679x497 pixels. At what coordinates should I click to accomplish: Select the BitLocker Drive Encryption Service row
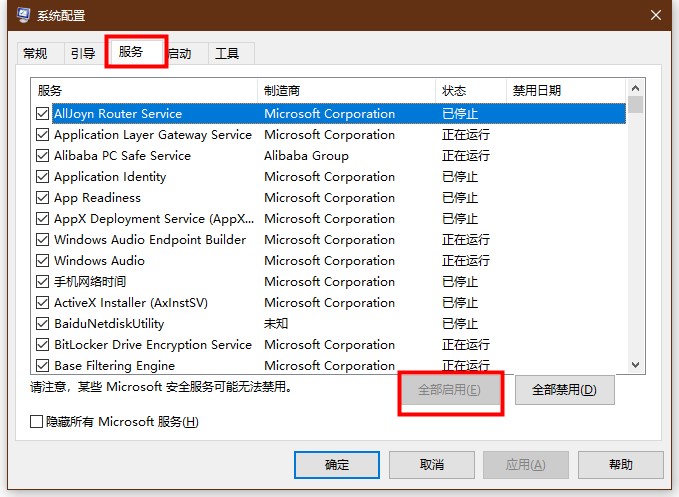coord(152,345)
